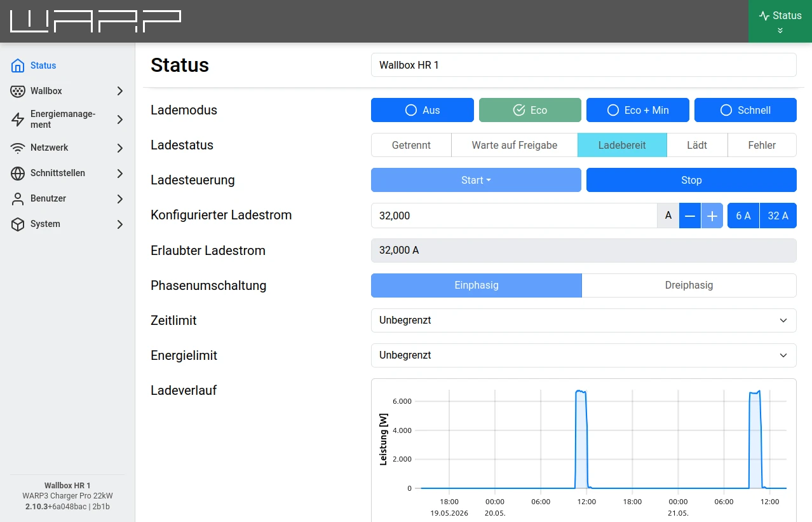Image resolution: width=812 pixels, height=522 pixels.
Task: Expand the green Status header menu
Action: click(780, 21)
